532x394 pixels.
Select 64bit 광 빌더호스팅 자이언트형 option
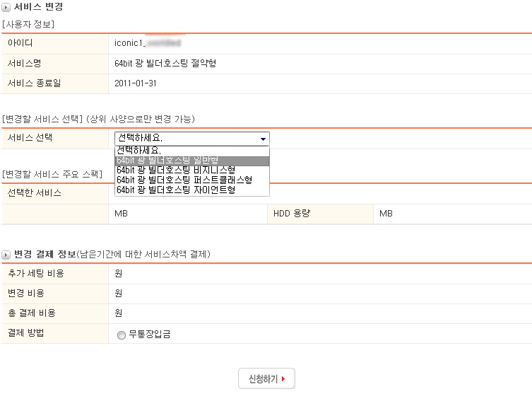[192, 190]
